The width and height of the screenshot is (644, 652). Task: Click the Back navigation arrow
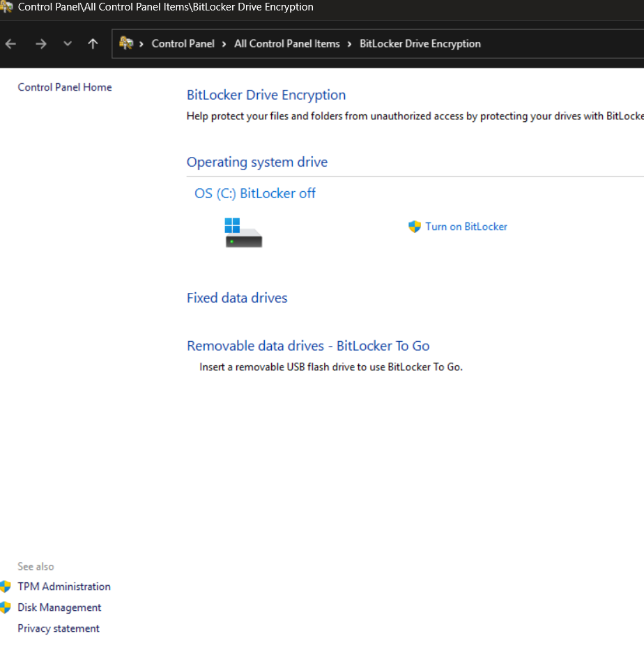point(10,44)
